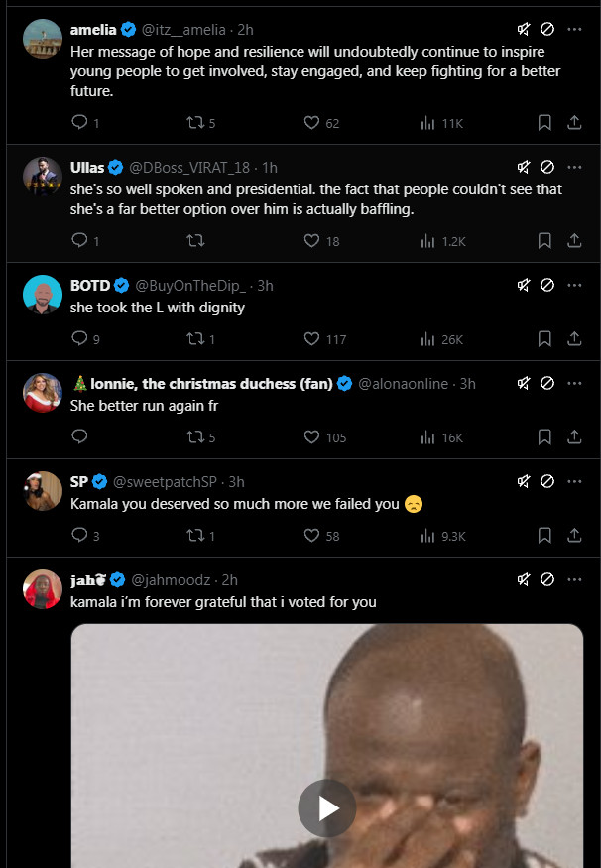Mute the BOTD account
The image size is (601, 868).
pos(524,285)
